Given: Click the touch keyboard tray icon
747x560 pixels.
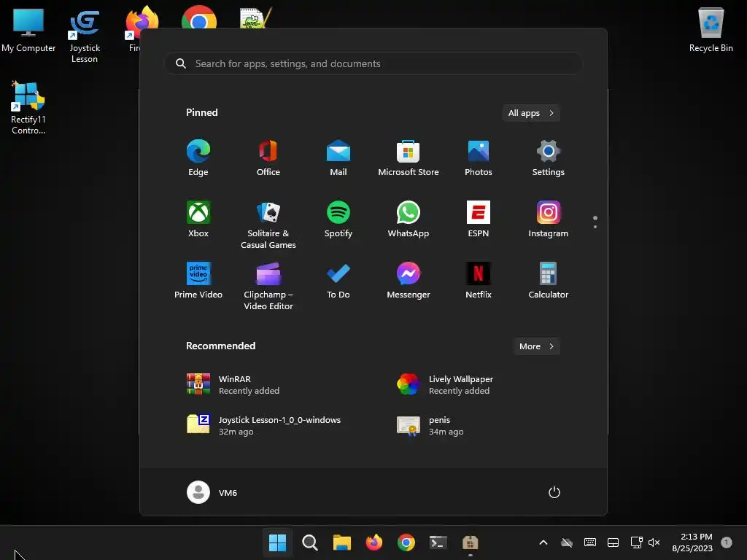Looking at the screenshot, I should click(589, 542).
